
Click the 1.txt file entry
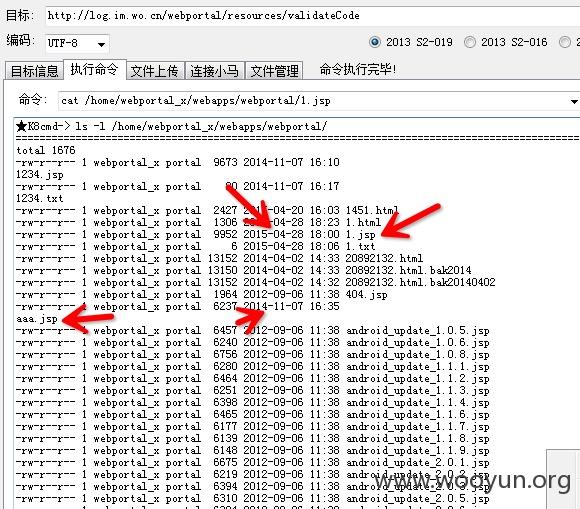[x=361, y=246]
